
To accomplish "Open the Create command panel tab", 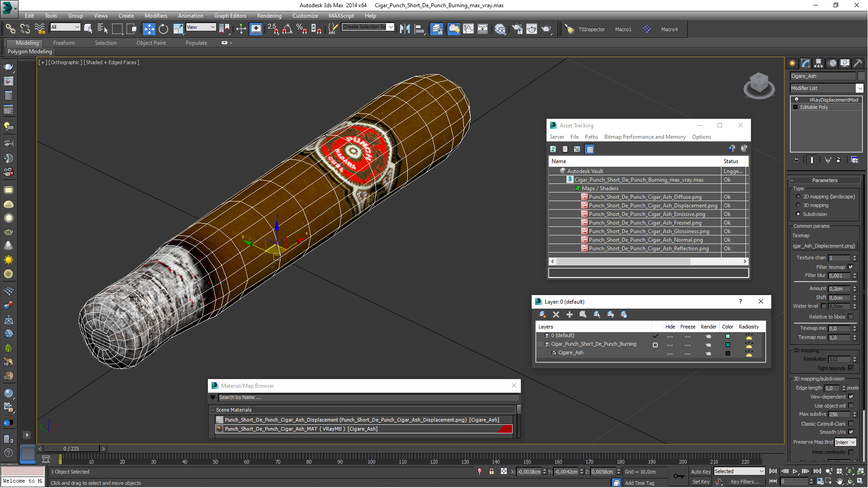I will [793, 63].
